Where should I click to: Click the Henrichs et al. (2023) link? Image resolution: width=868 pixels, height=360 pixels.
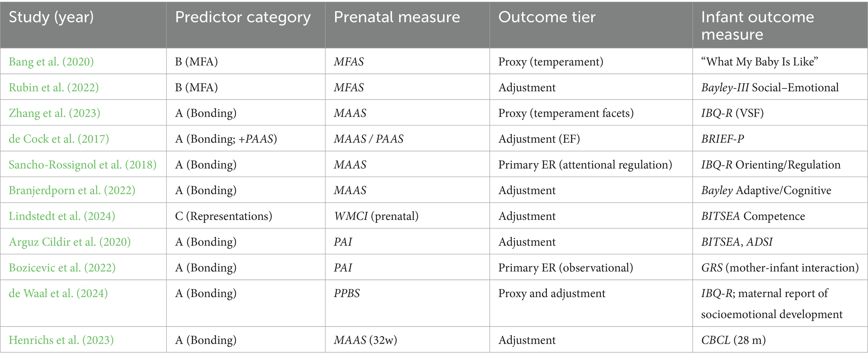(61, 340)
